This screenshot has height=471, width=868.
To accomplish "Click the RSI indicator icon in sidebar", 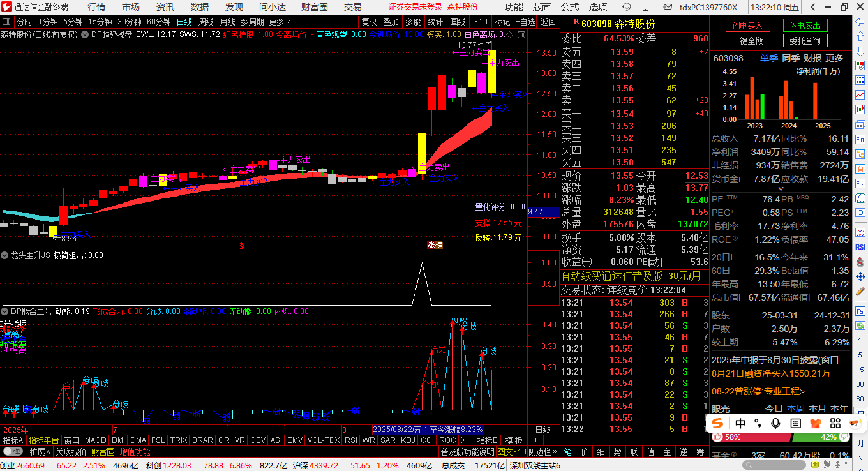I will 860,246.
